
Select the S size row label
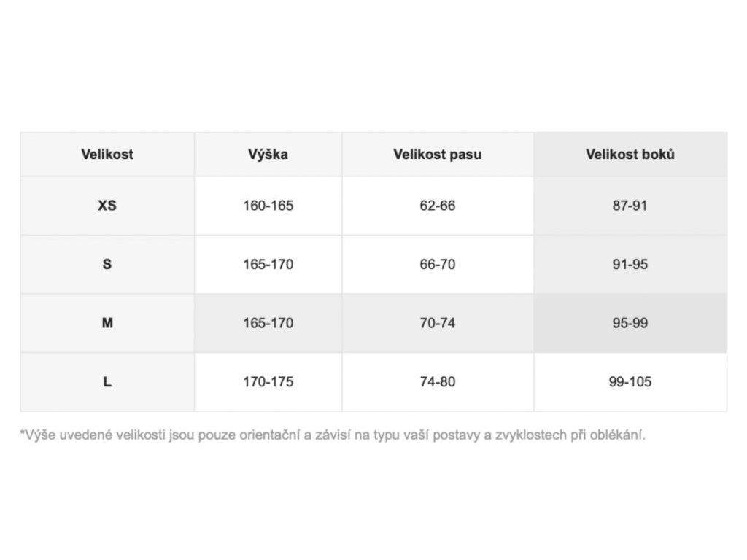(107, 264)
